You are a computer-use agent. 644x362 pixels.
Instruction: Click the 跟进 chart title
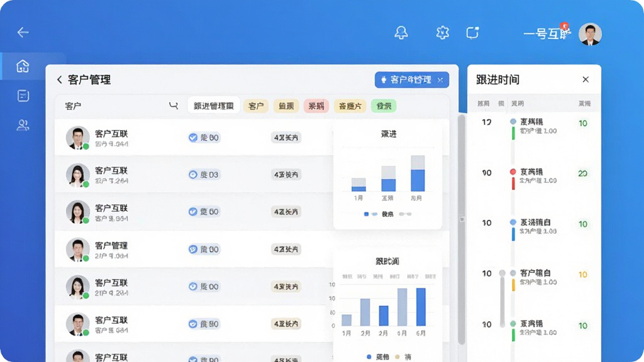[389, 134]
